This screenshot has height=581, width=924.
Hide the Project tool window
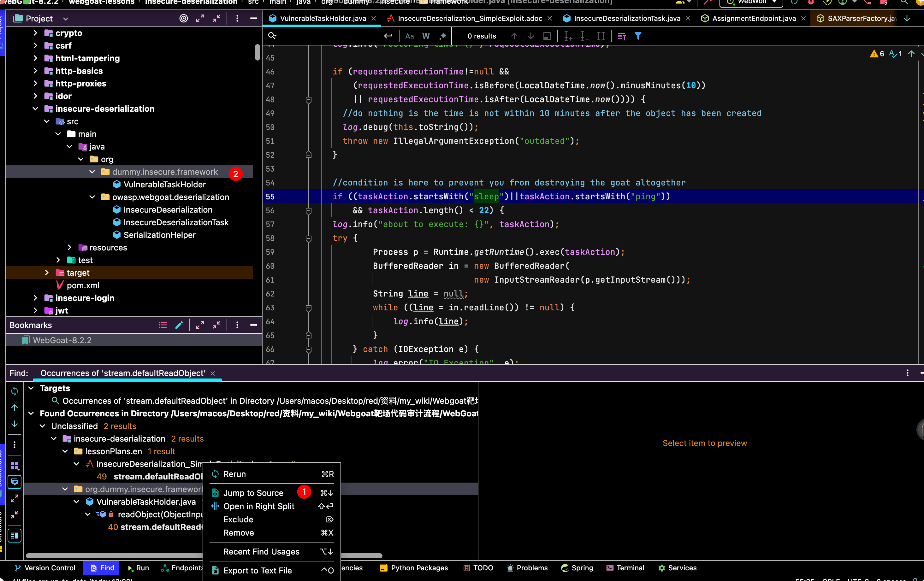253,18
